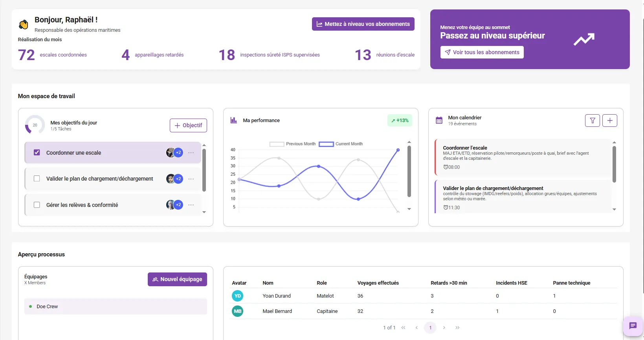Select page 1 in pagination
This screenshot has width=644, height=340.
coord(430,327)
